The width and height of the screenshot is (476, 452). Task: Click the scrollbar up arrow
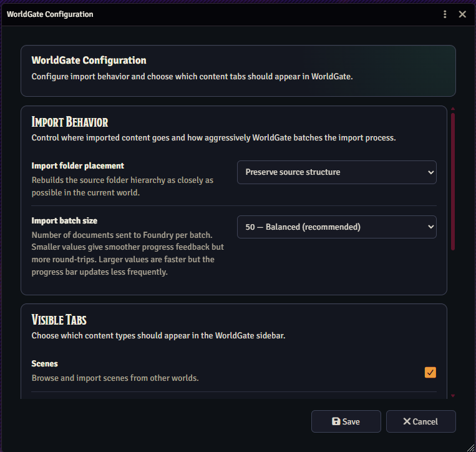[x=453, y=109]
